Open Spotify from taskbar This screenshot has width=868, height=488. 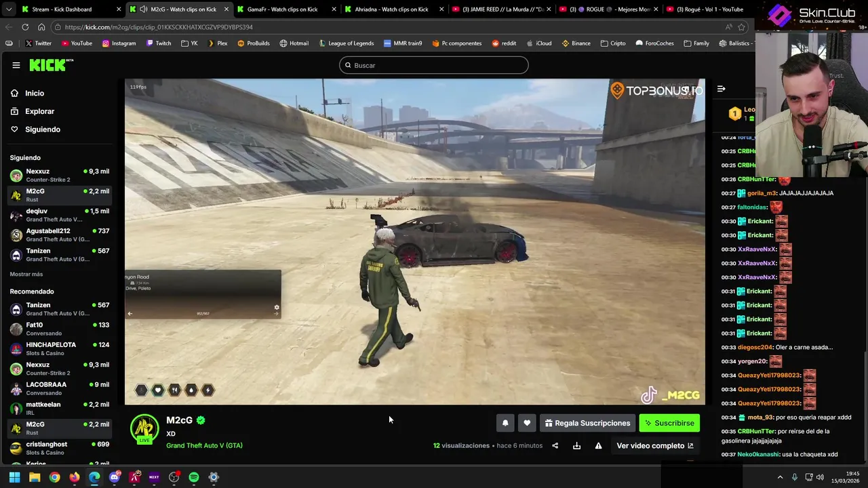(x=194, y=477)
